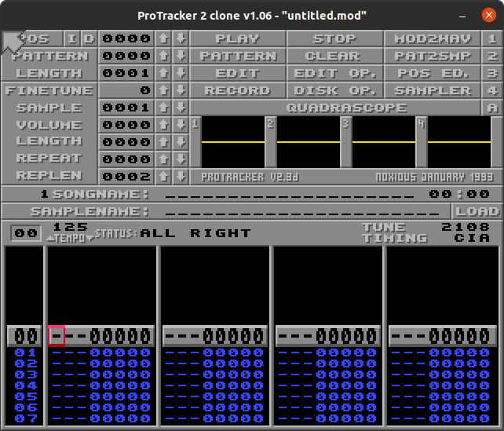This screenshot has height=431, width=504.
Task: Close the ProTracker window
Action: [x=489, y=15]
